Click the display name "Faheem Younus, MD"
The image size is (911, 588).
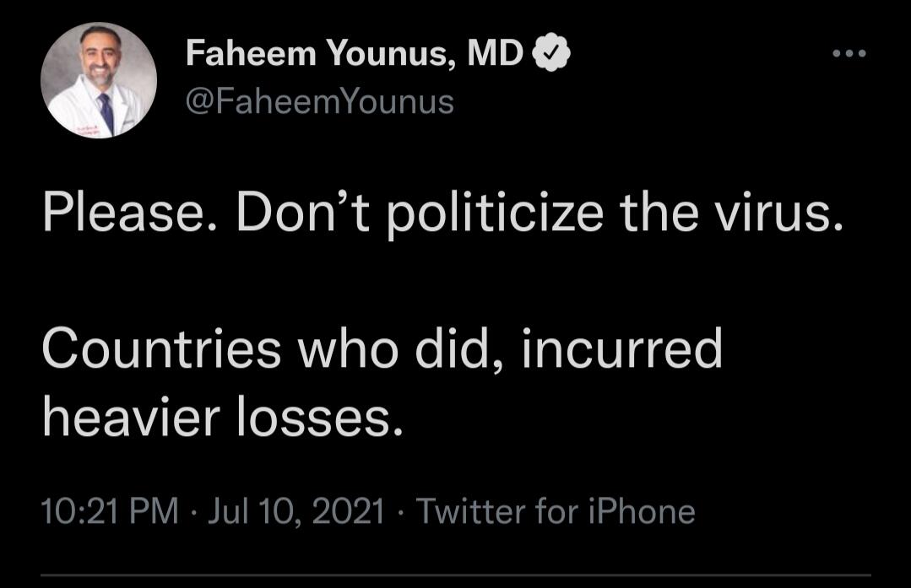pyautogui.click(x=355, y=56)
